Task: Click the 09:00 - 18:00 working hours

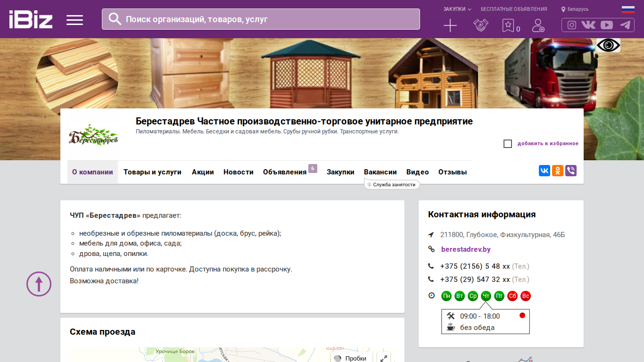Action: coord(480,316)
